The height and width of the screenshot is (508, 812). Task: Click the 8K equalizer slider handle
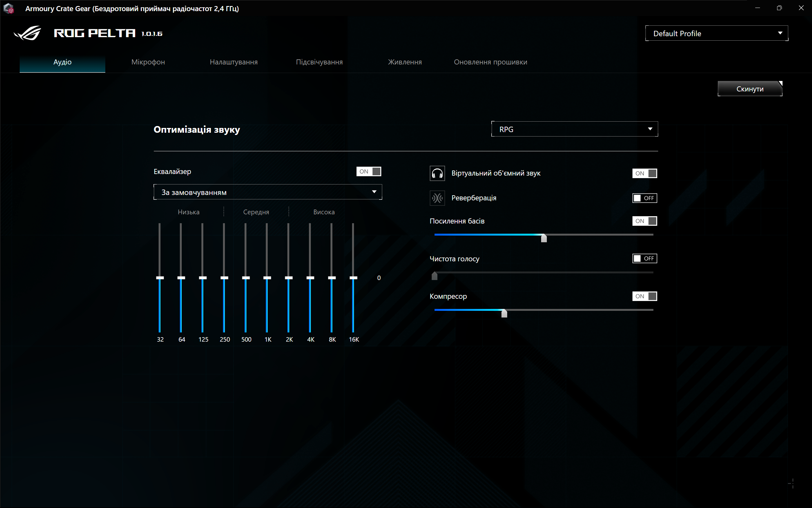(332, 278)
